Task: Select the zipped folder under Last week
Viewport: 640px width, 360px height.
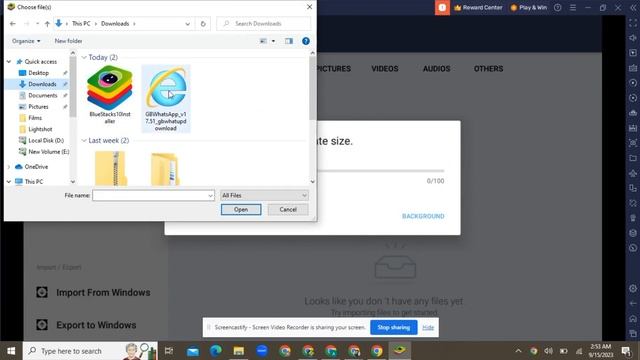Action: click(x=110, y=168)
